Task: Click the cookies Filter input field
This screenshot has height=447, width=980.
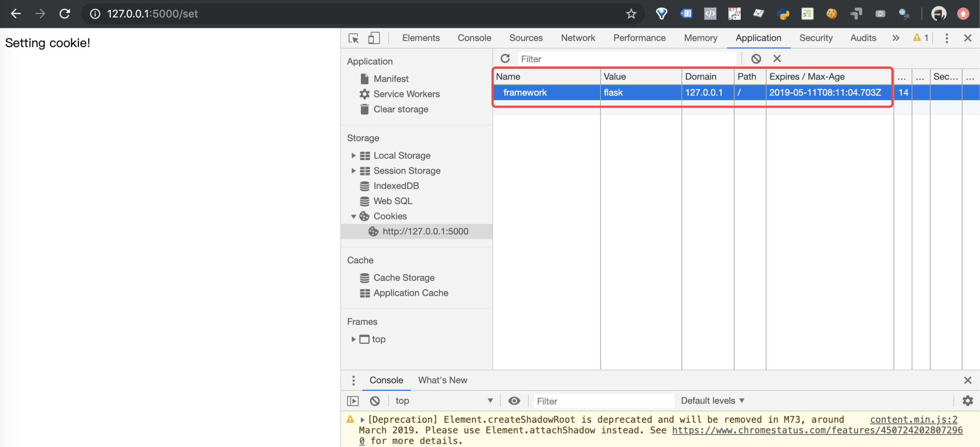Action: (626, 59)
